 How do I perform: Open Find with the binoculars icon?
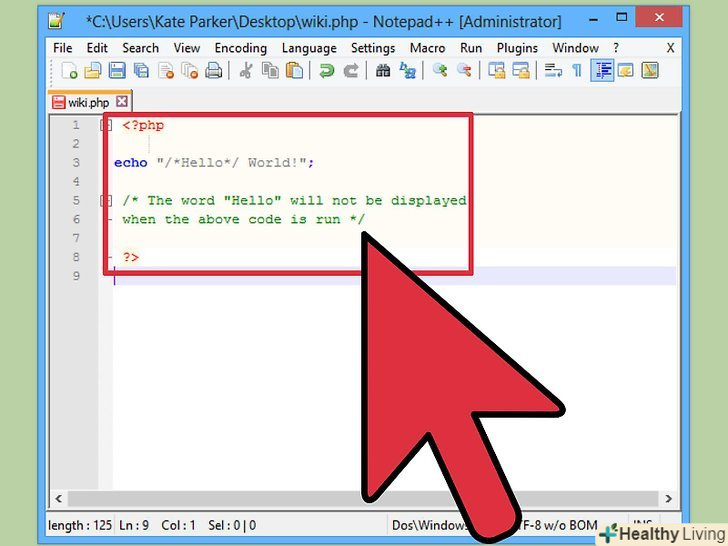click(383, 71)
